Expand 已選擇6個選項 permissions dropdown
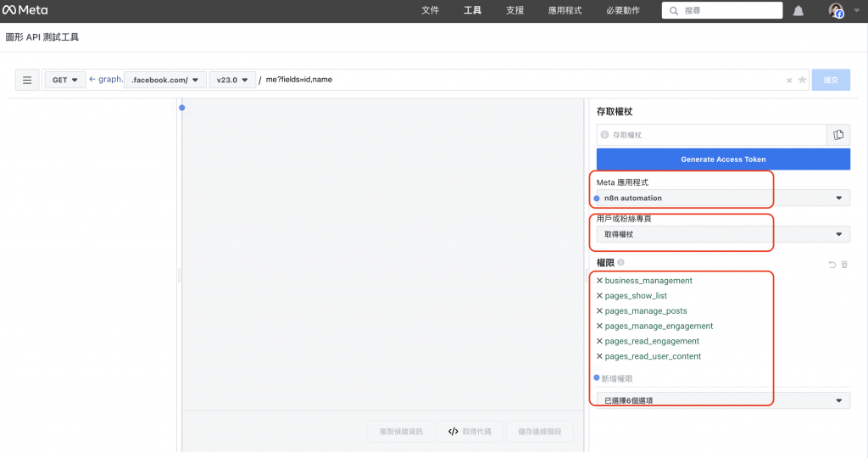 tap(723, 400)
